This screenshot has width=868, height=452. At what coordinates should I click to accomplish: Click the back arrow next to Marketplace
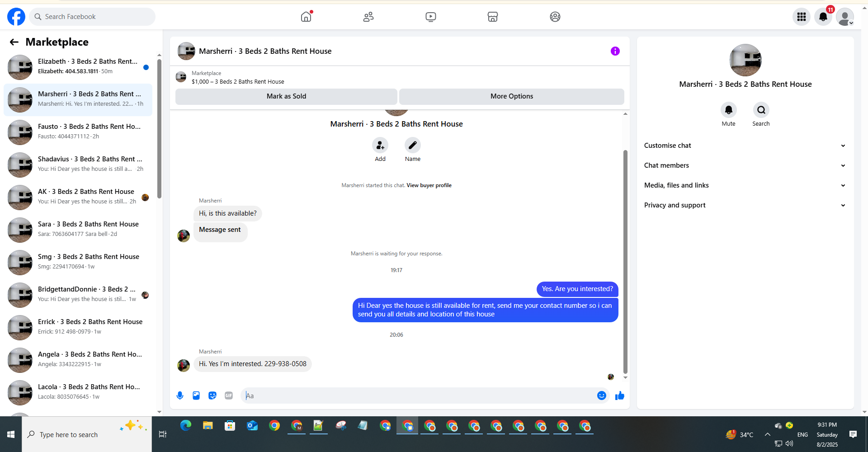(x=14, y=42)
